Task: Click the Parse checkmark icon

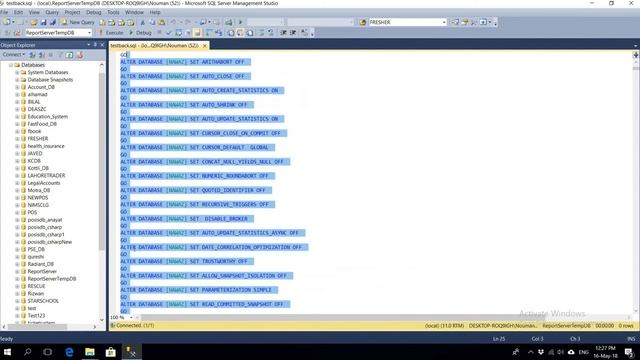Action: pos(169,32)
